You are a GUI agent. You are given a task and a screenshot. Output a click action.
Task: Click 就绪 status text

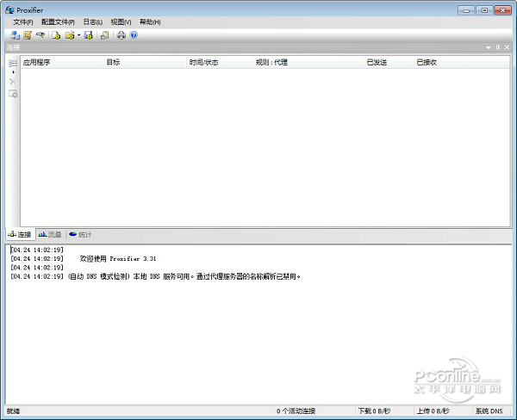tap(13, 411)
